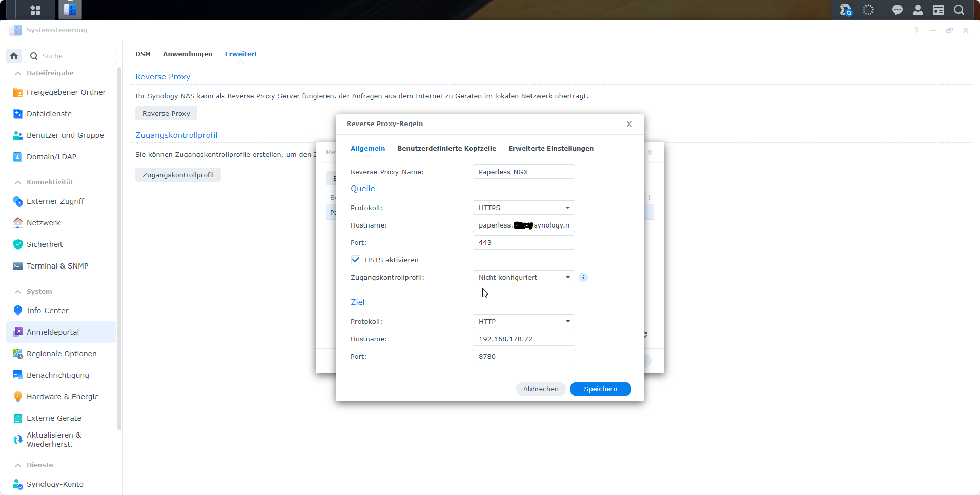Open Benutzer und Gruppe settings
The height and width of the screenshot is (495, 980).
coord(61,135)
